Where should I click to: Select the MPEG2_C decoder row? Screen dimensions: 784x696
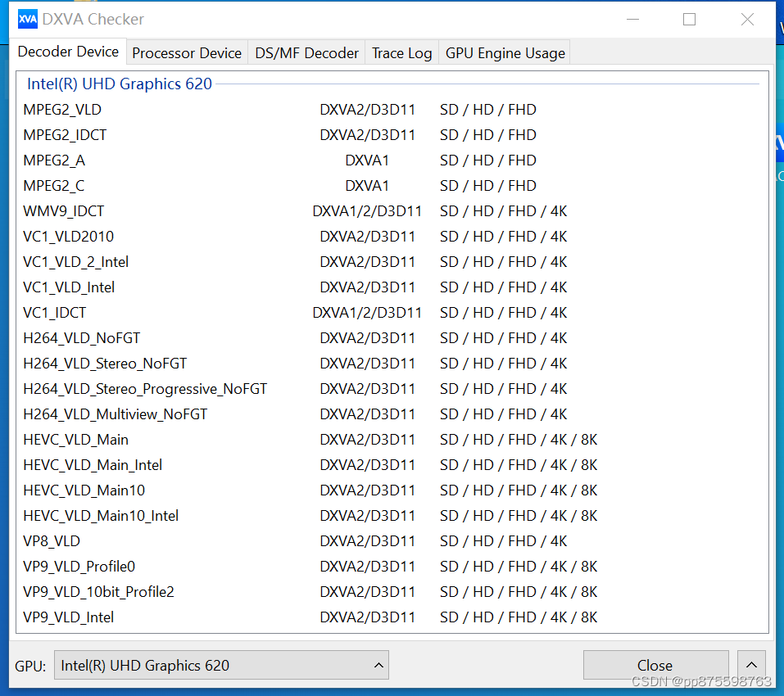point(392,186)
